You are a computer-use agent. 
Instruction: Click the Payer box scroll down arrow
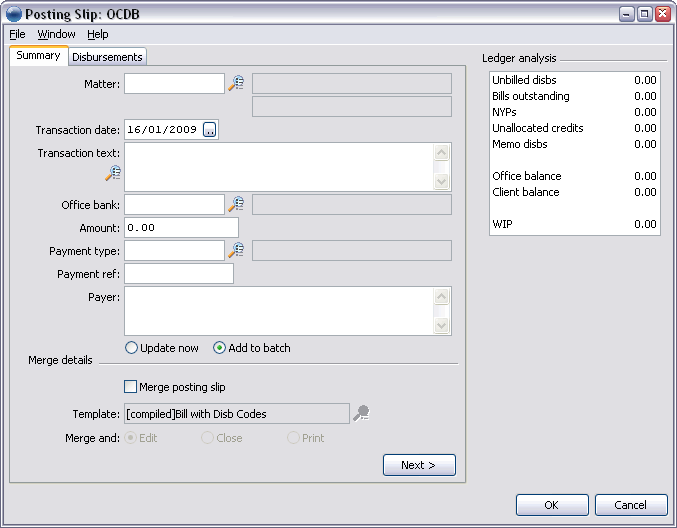point(441,325)
